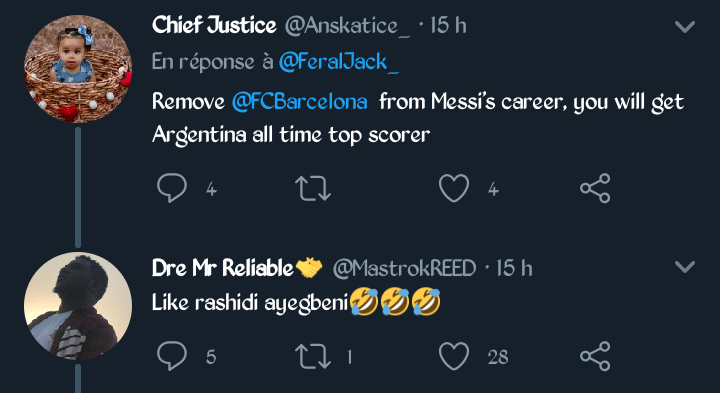
Task: View Chief Justice's baby profile picture
Action: pos(78,69)
